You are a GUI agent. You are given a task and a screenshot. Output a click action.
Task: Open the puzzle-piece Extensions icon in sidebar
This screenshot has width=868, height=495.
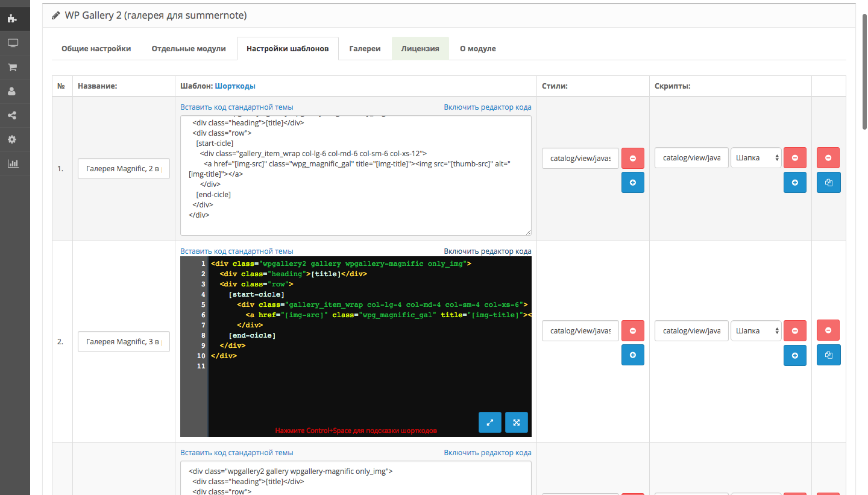(12, 19)
